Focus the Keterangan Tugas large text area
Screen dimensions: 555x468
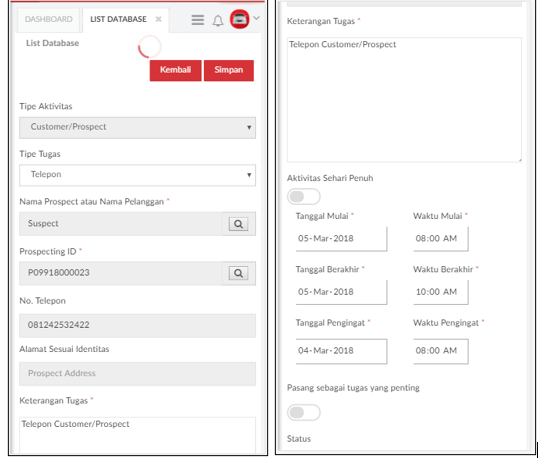click(x=404, y=100)
